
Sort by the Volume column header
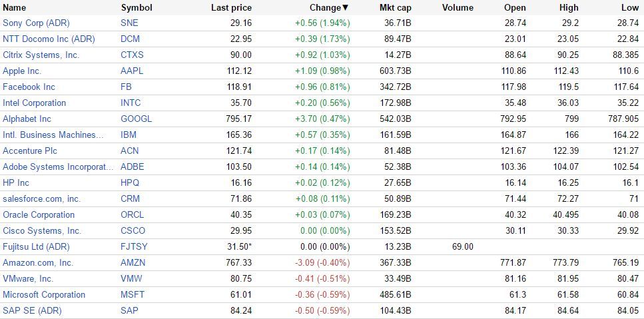coord(458,8)
